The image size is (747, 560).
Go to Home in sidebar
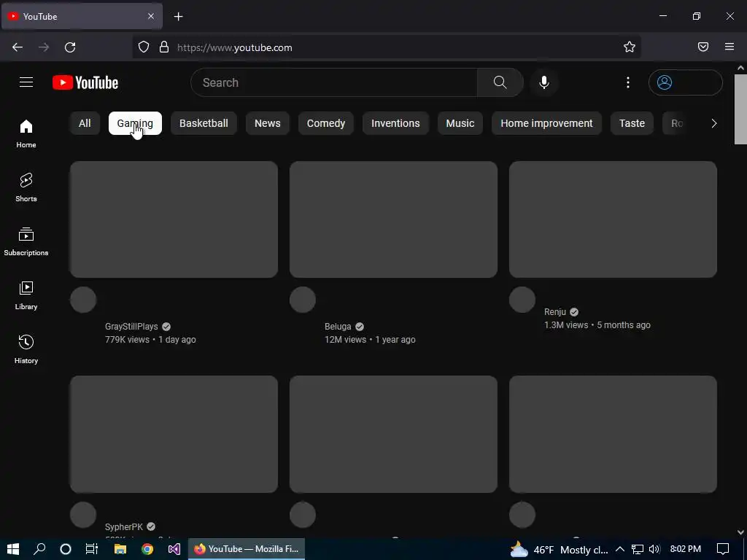tap(26, 134)
